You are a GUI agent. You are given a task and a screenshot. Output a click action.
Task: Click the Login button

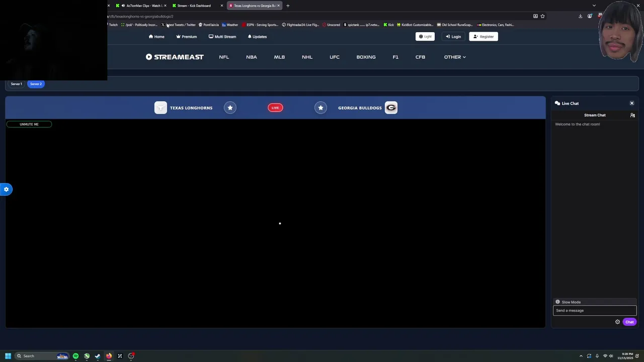coord(453,36)
